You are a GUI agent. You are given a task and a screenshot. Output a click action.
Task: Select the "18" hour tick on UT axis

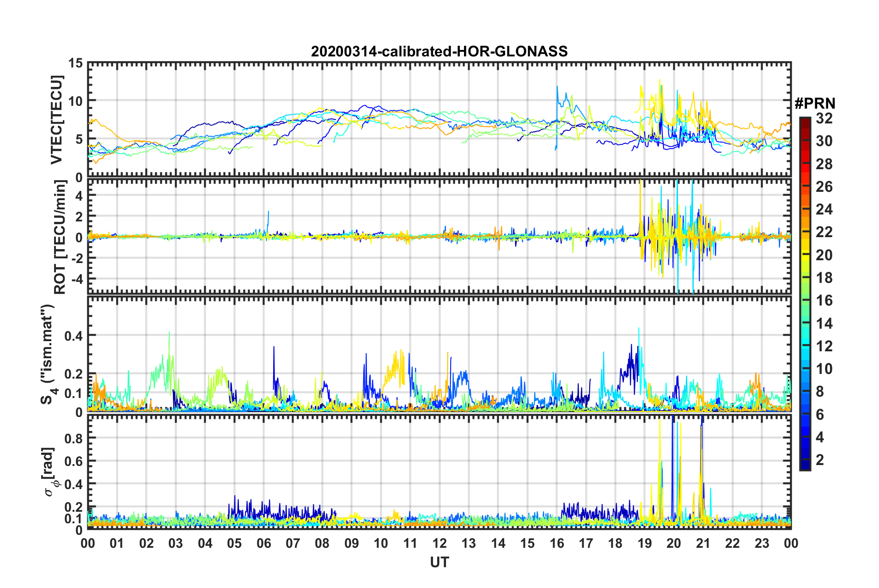click(x=615, y=543)
